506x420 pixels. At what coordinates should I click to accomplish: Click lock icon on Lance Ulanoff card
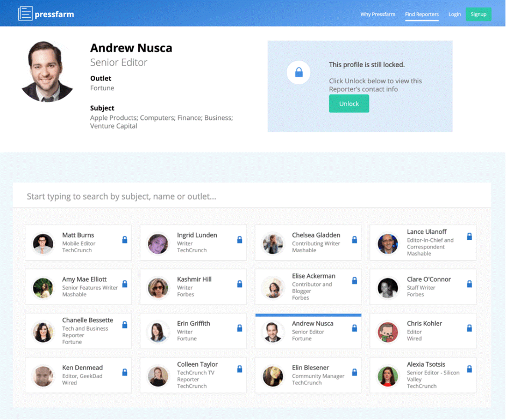469,236
